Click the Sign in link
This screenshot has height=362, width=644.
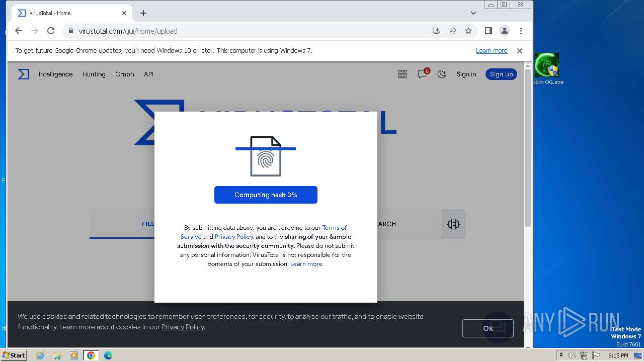tap(466, 74)
